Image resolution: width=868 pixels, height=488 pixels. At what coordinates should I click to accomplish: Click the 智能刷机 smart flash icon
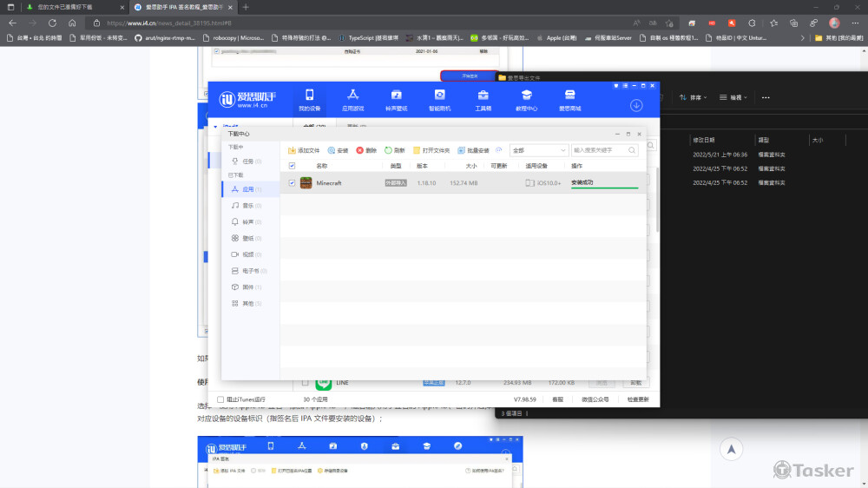click(439, 95)
